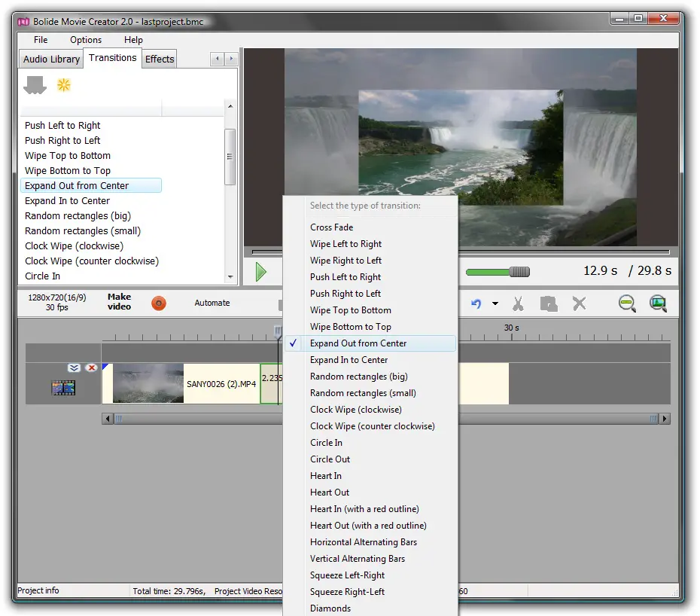
Task: Switch to the Effects tab
Action: (160, 59)
